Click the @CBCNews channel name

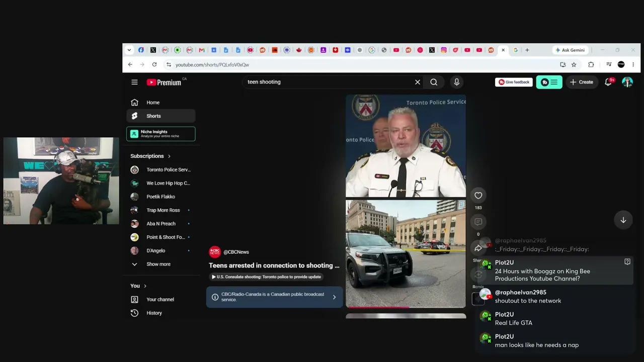point(236,252)
